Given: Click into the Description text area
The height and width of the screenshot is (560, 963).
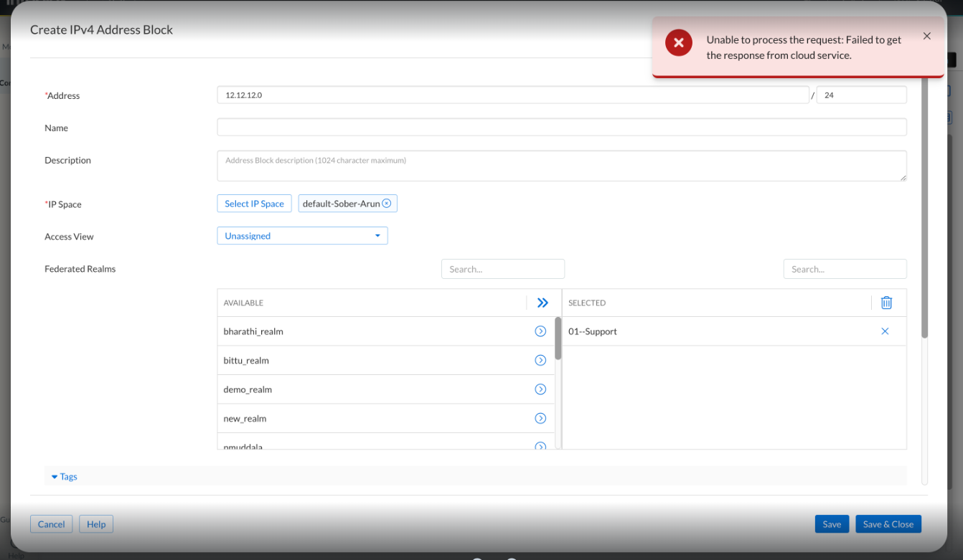Looking at the screenshot, I should click(561, 166).
